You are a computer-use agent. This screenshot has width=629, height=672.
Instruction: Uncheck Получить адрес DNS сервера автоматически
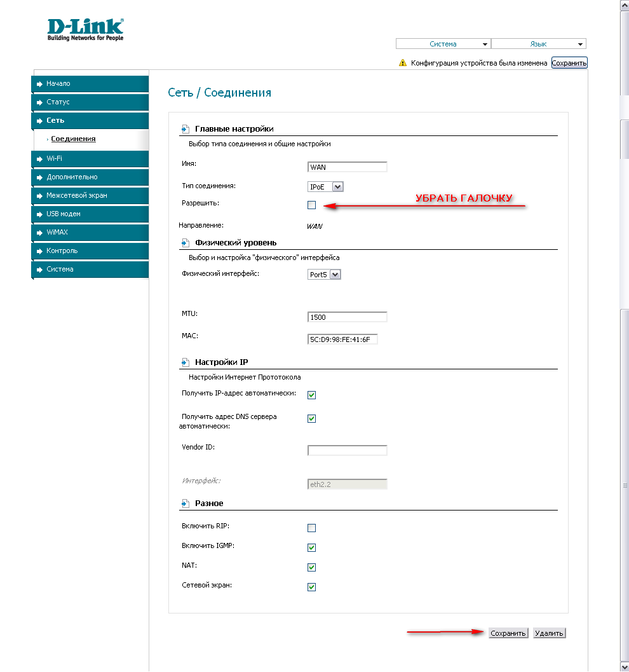(x=312, y=419)
